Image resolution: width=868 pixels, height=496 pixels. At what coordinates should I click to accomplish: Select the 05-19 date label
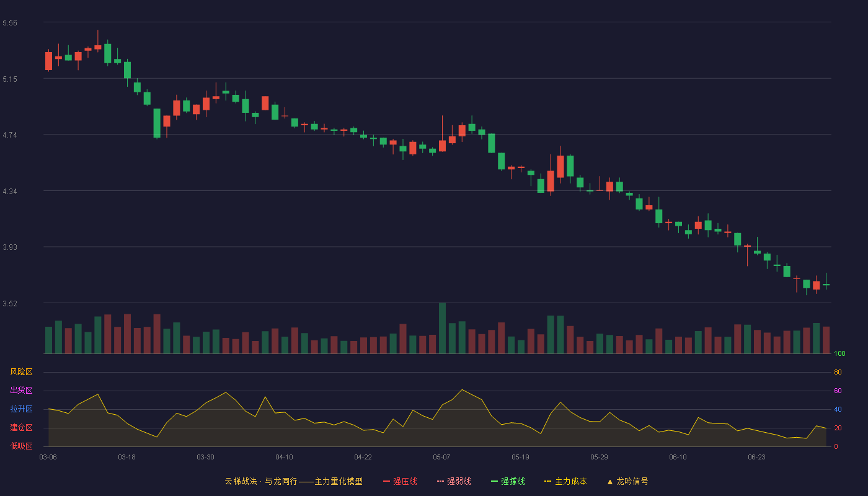(520, 457)
